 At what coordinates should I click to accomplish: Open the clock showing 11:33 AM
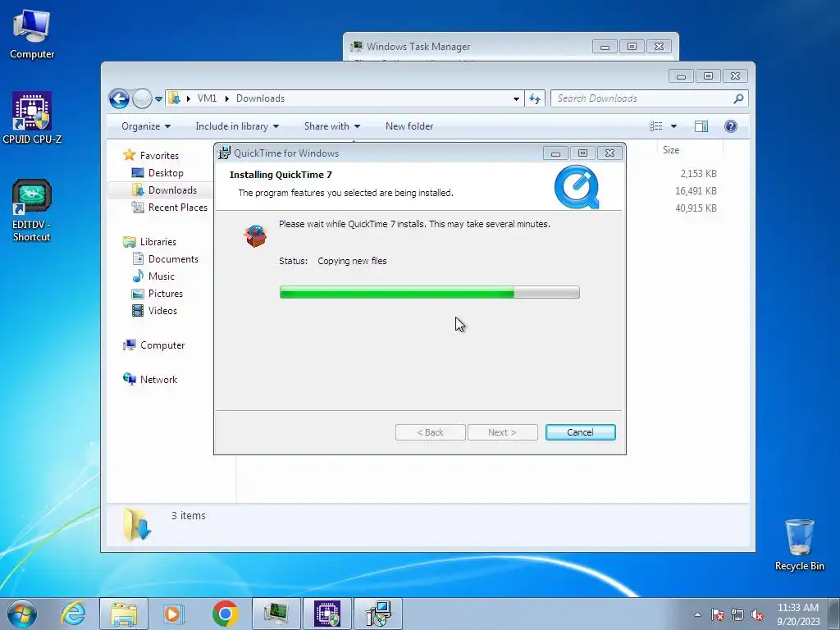coord(798,614)
